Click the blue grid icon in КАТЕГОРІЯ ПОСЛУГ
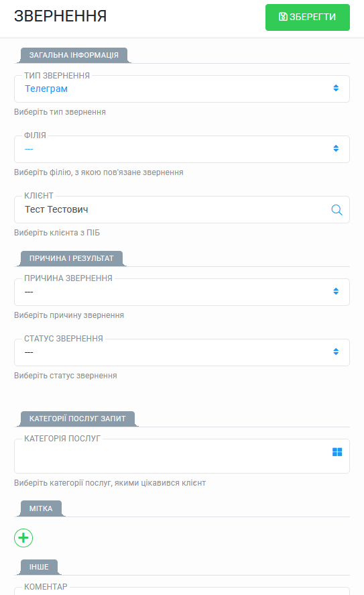Screen dimensions: 364x595 click(337, 452)
